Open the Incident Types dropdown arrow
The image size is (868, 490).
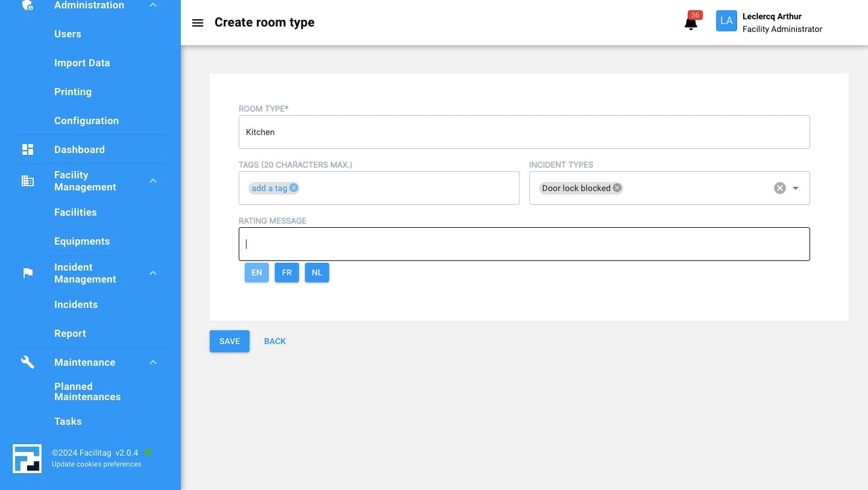click(x=796, y=188)
